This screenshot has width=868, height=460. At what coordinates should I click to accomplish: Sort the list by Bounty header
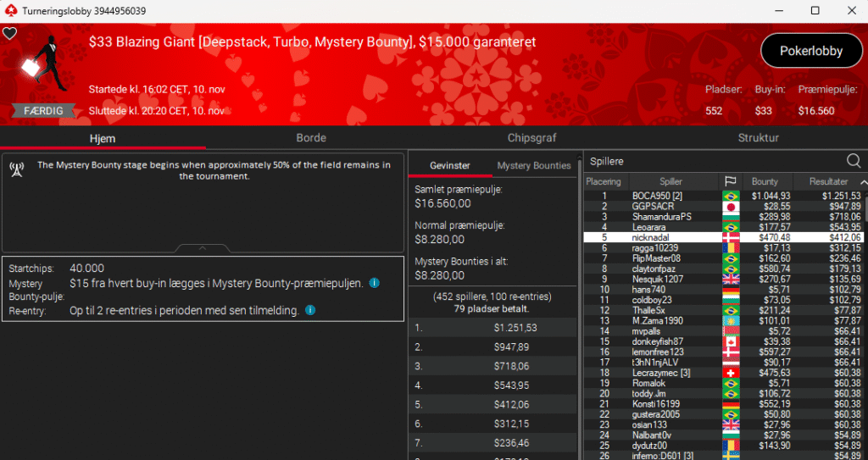click(x=765, y=181)
